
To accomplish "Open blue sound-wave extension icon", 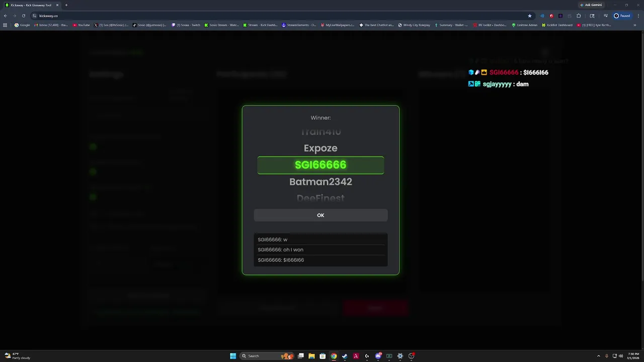I will point(542,16).
